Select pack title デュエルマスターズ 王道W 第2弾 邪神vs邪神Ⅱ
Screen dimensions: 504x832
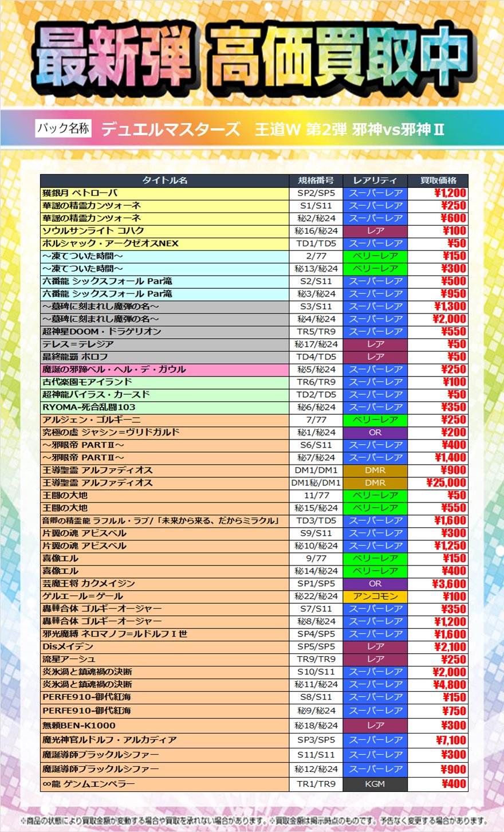273,129
